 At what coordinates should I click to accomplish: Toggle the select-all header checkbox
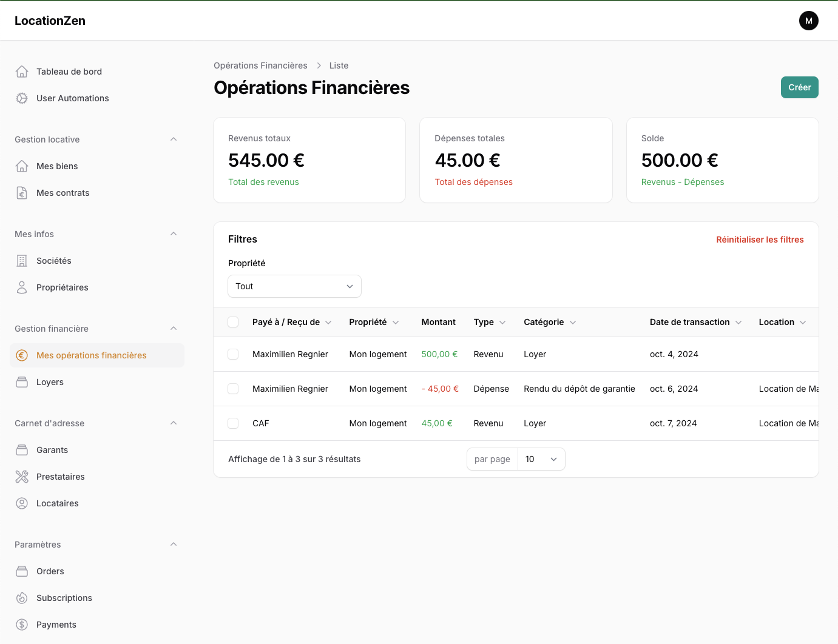[x=233, y=322]
